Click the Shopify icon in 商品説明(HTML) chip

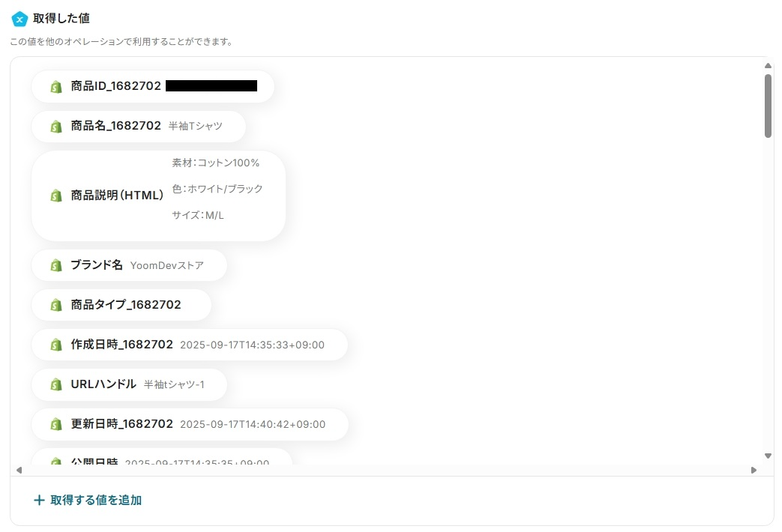pos(55,196)
